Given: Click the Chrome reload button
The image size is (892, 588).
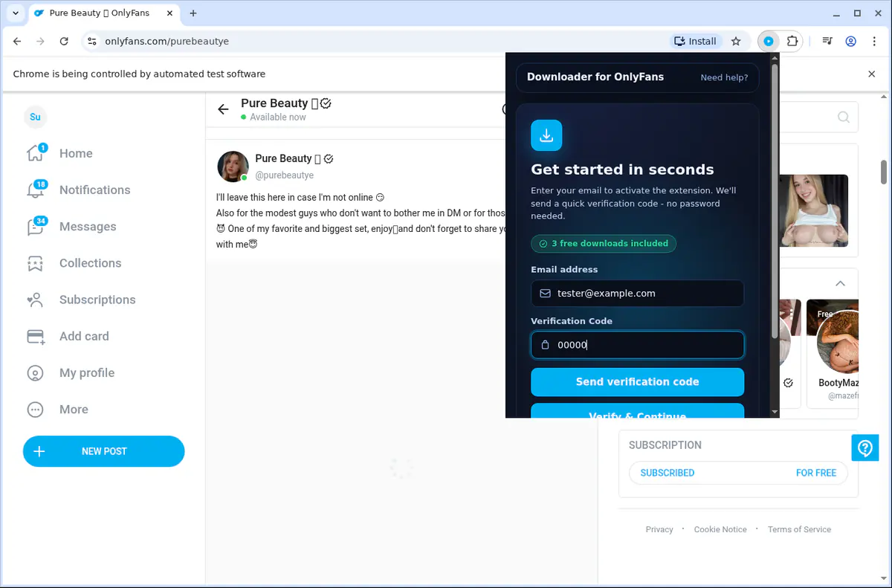Looking at the screenshot, I should (64, 42).
